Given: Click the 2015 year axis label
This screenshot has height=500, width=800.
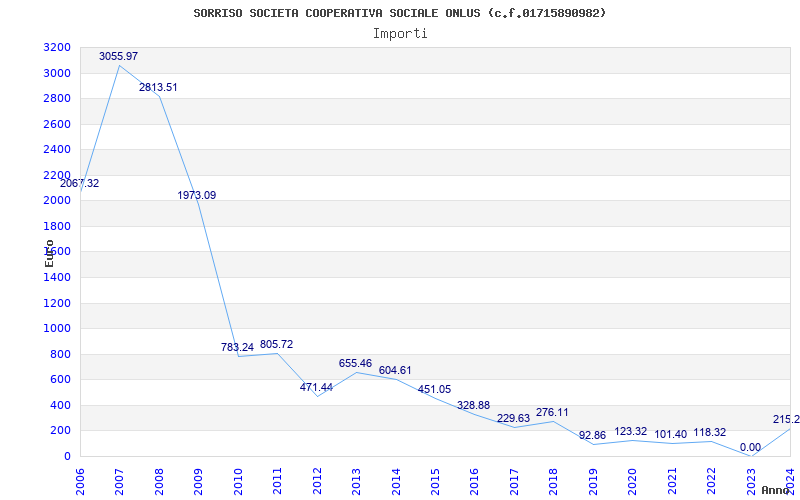Looking at the screenshot, I should tap(435, 483).
